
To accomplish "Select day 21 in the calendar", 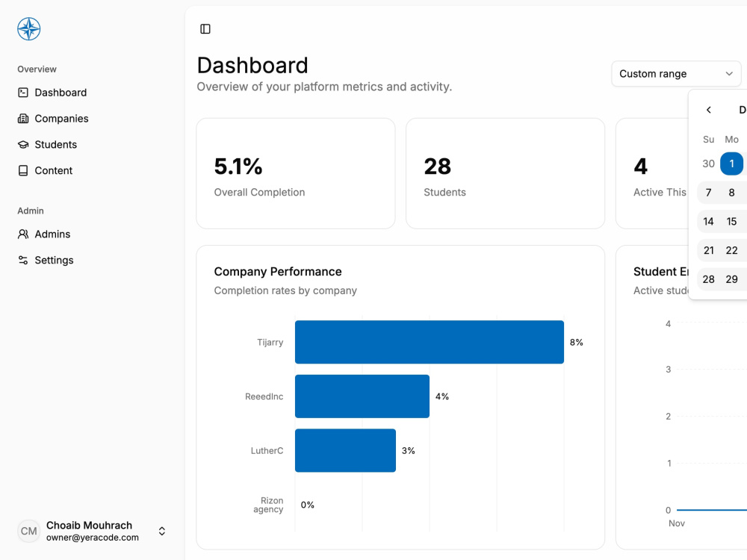I will coord(708,250).
